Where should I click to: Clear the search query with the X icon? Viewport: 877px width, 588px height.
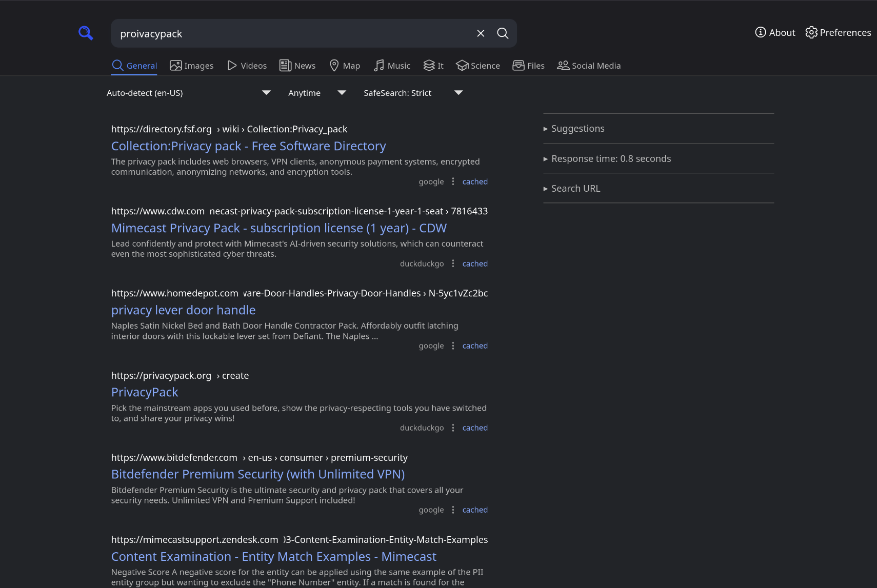[481, 33]
